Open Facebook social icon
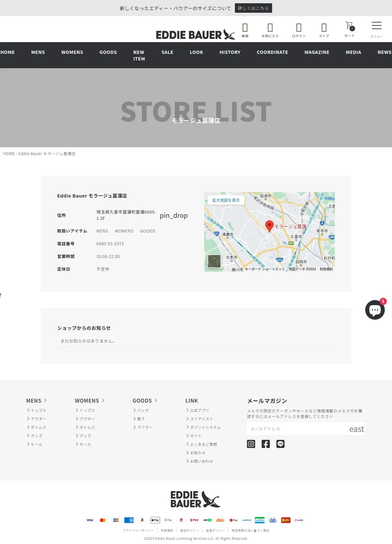The height and width of the screenshot is (544, 392). 266,444
